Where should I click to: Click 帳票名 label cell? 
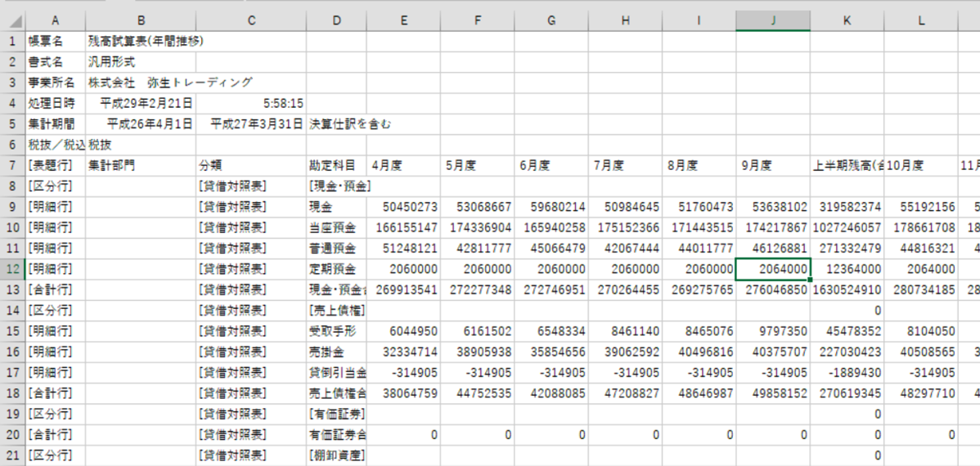click(56, 42)
